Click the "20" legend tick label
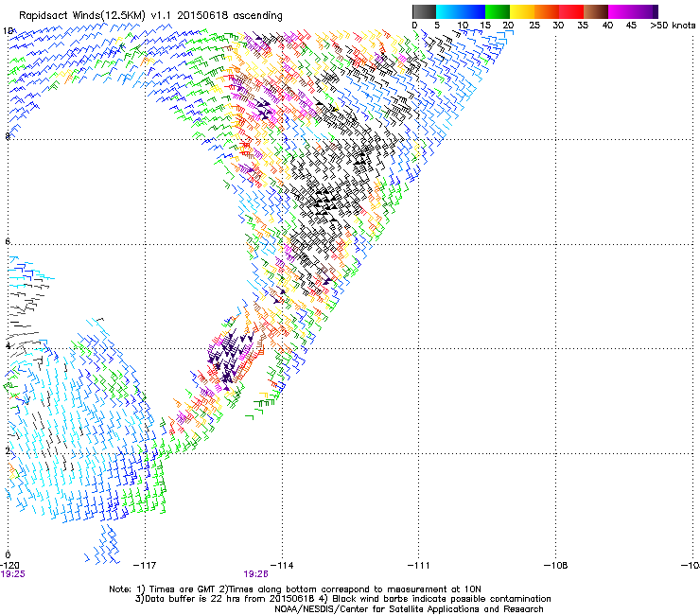The width and height of the screenshot is (700, 615). tap(508, 25)
